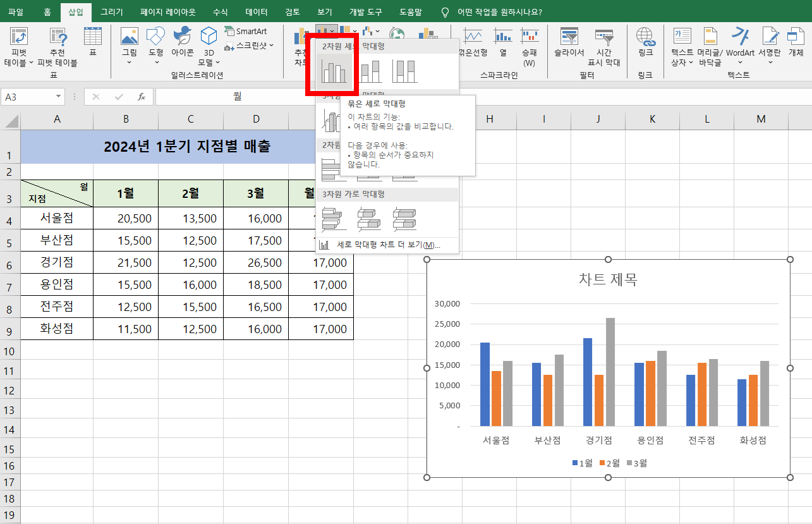Open the 텍스트 상자 (Text Box) button
The image size is (812, 524).
point(682,47)
